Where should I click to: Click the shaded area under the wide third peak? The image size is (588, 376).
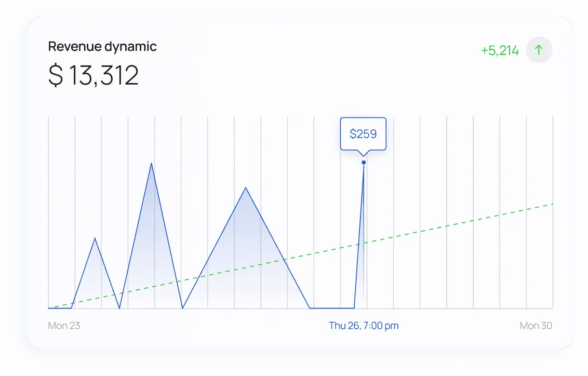tap(245, 260)
